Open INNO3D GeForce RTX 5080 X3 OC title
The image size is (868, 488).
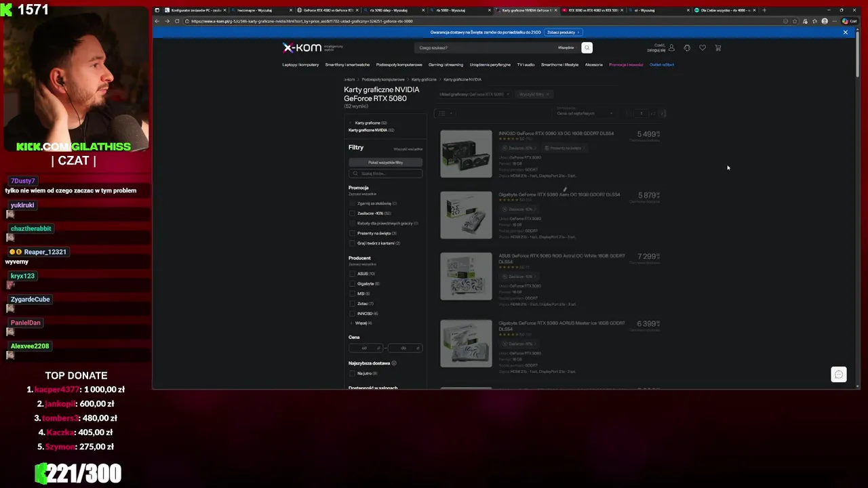click(556, 134)
